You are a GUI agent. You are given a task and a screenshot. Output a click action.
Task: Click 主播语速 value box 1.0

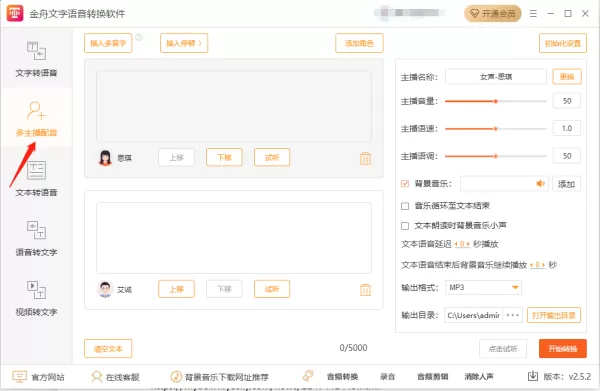[x=567, y=129]
